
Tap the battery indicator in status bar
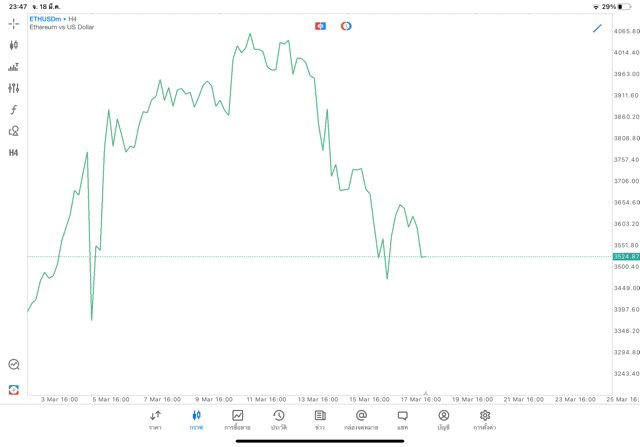[x=625, y=6]
